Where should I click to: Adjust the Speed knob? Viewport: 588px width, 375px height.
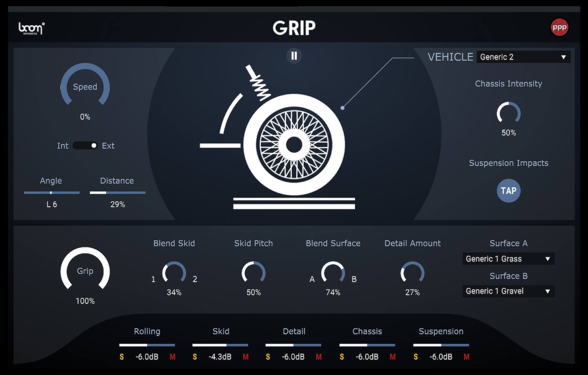pyautogui.click(x=85, y=87)
